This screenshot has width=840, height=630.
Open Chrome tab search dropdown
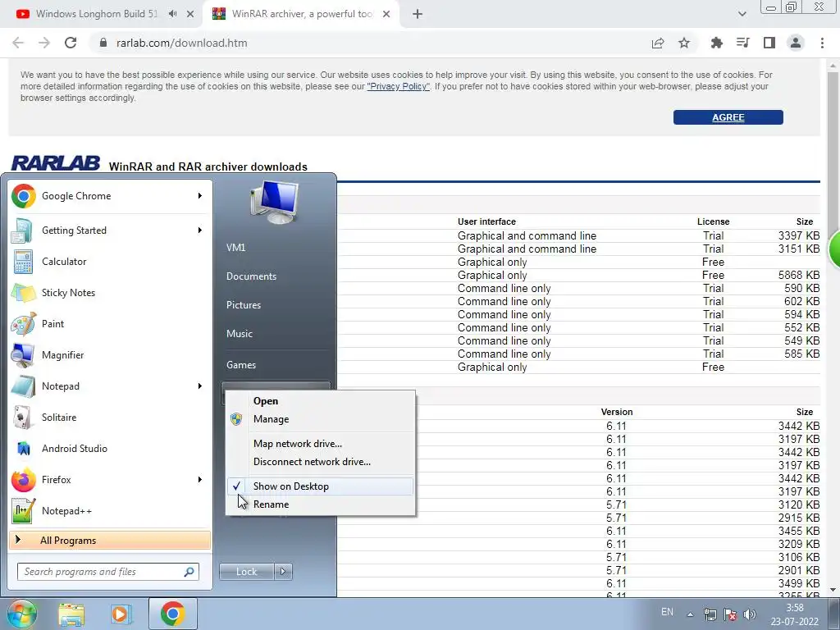pos(742,14)
